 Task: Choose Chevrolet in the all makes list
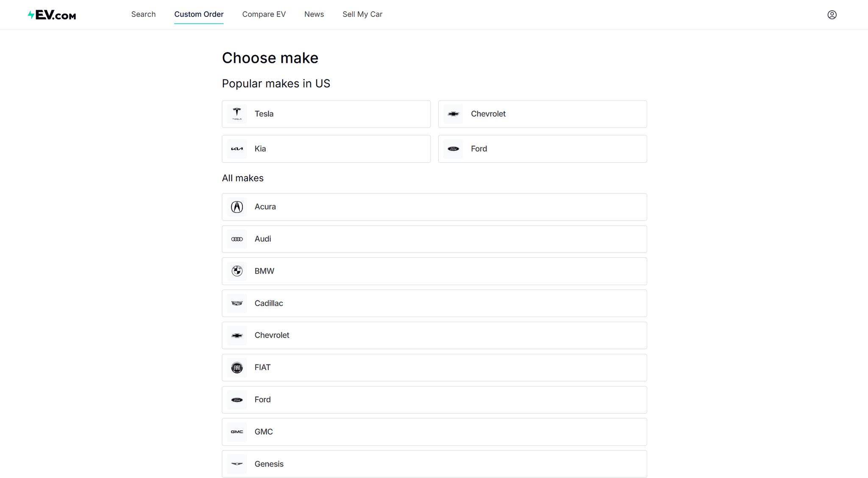(434, 335)
